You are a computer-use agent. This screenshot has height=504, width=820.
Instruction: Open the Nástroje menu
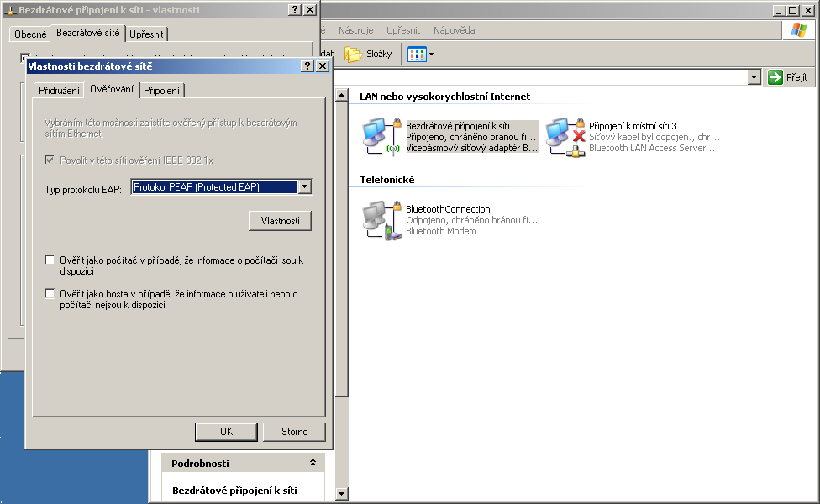355,30
